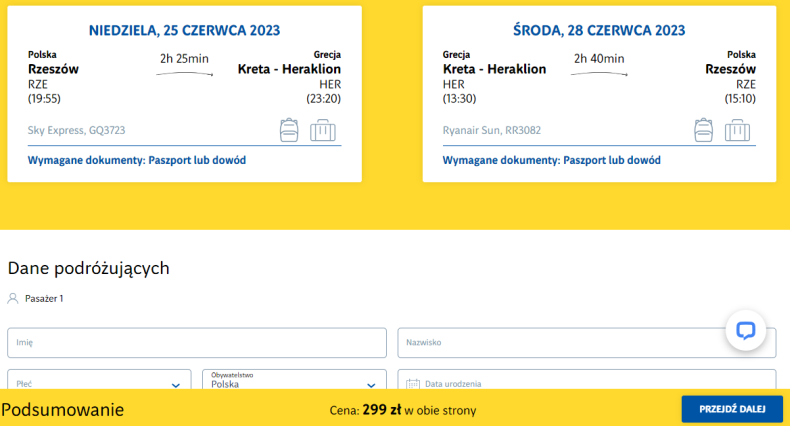
Task: Click the price 299 zł
Action: (382, 410)
